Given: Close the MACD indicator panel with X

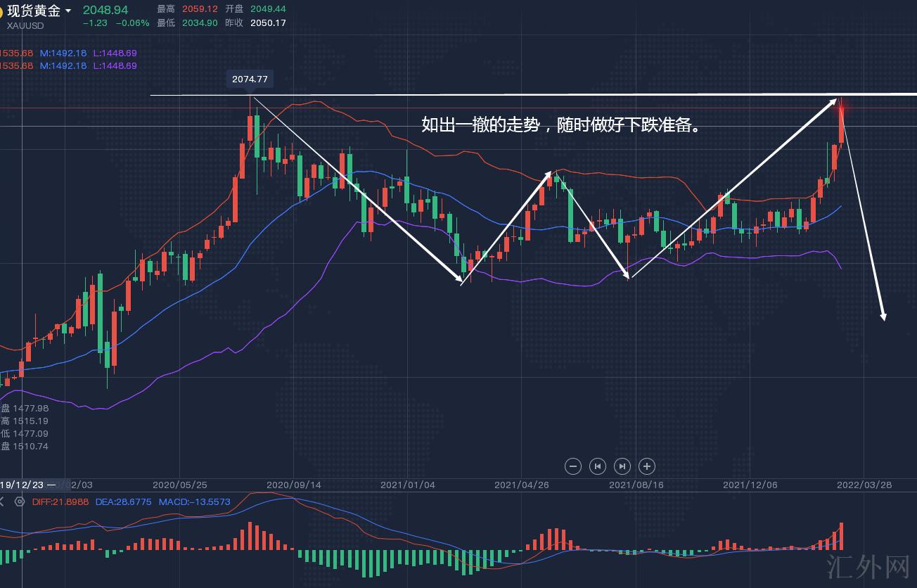Looking at the screenshot, I should click(2, 501).
